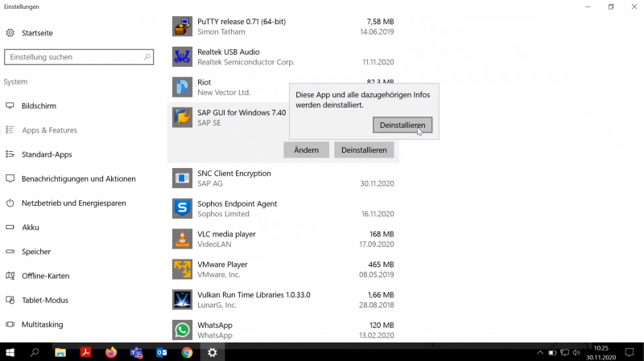
Task: Select the Vulkan Run Time Libraries icon
Action: [x=182, y=299]
